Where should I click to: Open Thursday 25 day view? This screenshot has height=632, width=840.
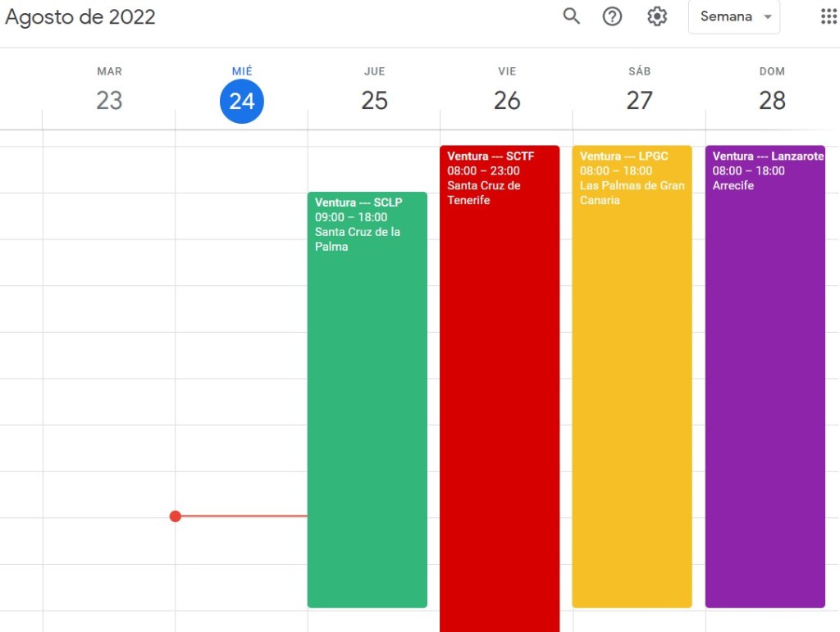(374, 100)
